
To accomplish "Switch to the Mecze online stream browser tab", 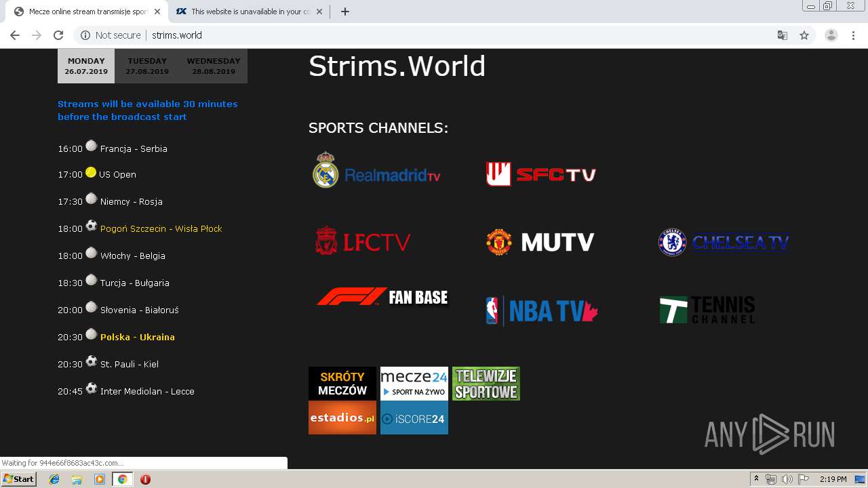I will 87,12.
